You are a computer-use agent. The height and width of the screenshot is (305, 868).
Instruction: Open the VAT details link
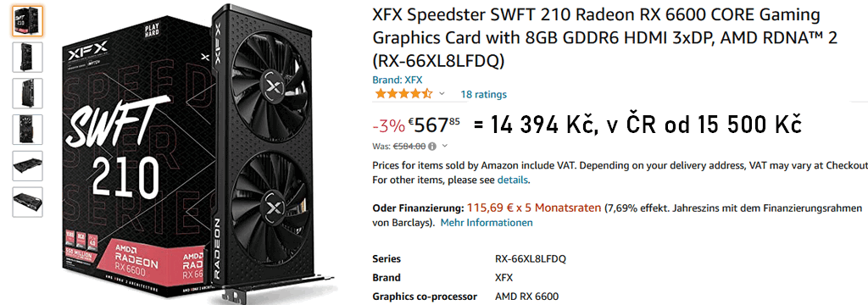pos(513,180)
